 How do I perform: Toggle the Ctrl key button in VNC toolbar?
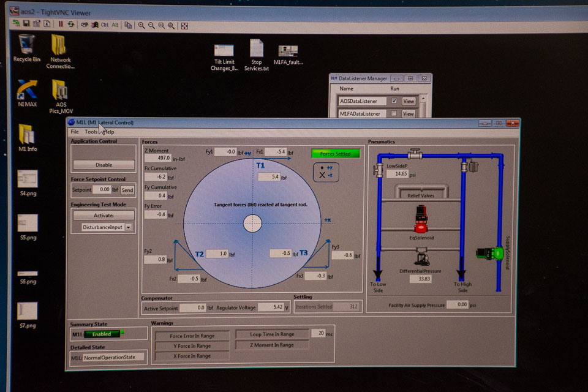pos(104,25)
